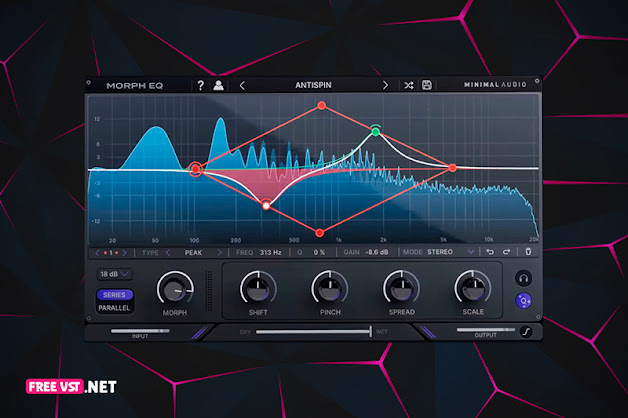628x418 pixels.
Task: Click the dotted morph drag handle
Action: coord(209,291)
